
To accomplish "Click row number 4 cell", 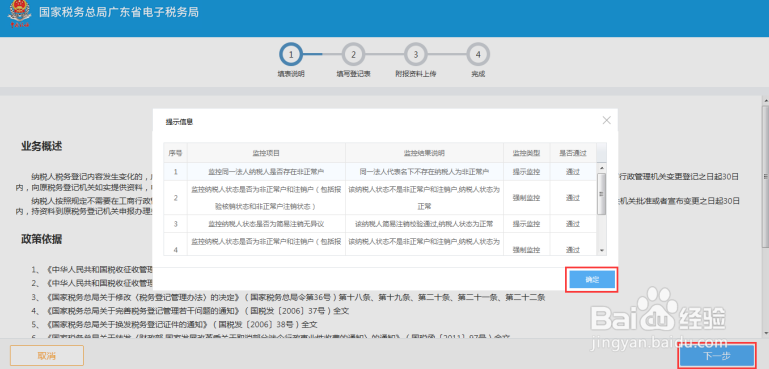I will [175, 244].
